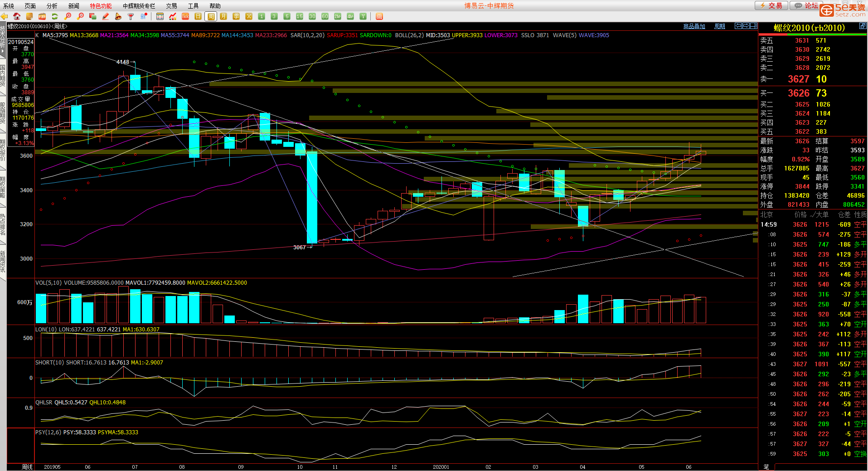868x471 pixels.
Task: Click the left arrow chart navigation icon
Action: (738, 26)
